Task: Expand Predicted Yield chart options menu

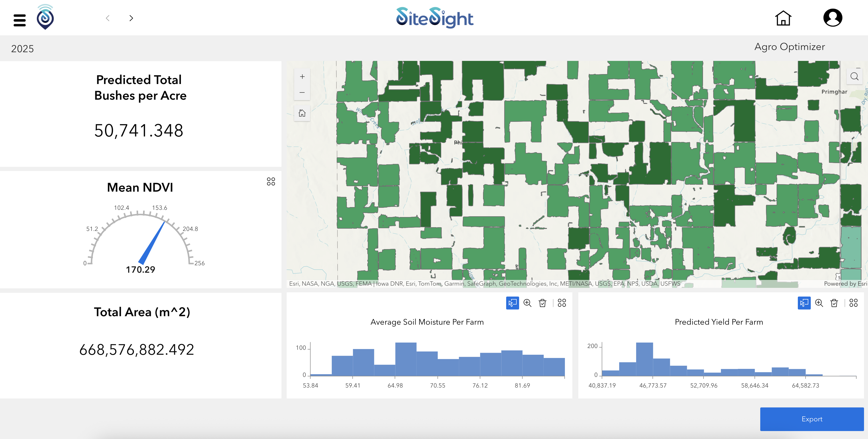Action: point(854,303)
